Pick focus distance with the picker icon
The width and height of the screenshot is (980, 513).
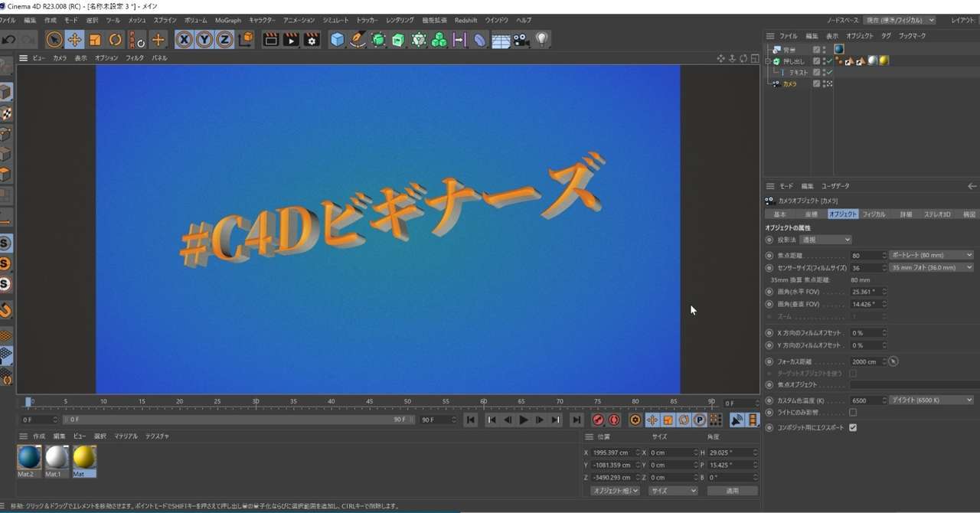(893, 361)
